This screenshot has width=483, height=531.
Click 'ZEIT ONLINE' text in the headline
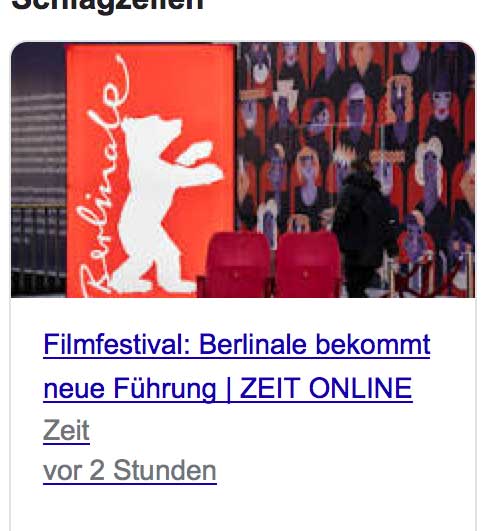(x=326, y=388)
